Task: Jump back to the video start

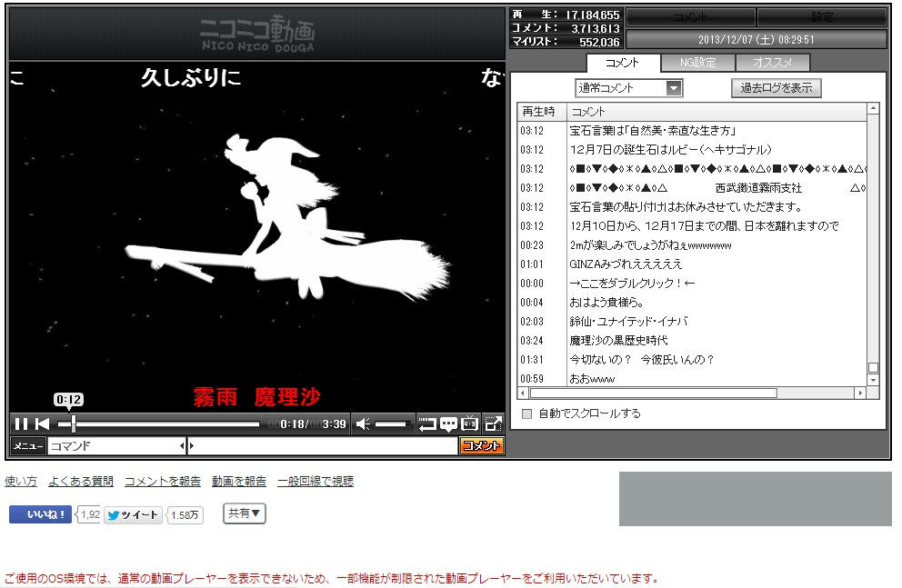Action: [x=43, y=424]
